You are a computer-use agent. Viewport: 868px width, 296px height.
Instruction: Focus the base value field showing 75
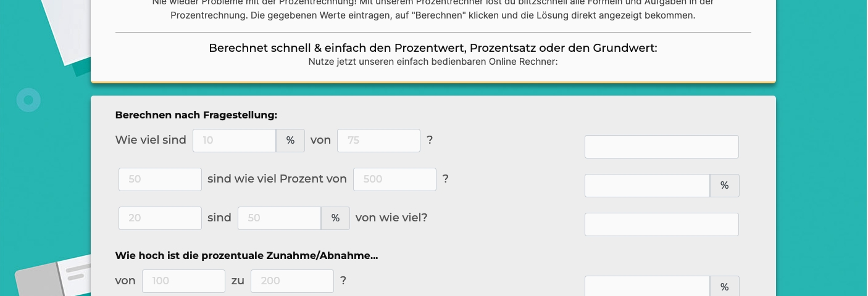[378, 141]
